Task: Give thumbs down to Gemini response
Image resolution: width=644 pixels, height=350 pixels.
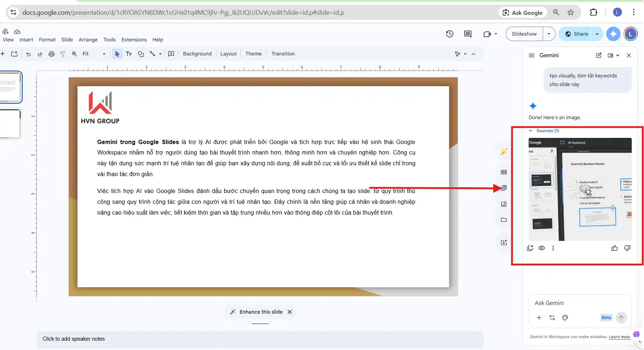Action: (x=627, y=248)
